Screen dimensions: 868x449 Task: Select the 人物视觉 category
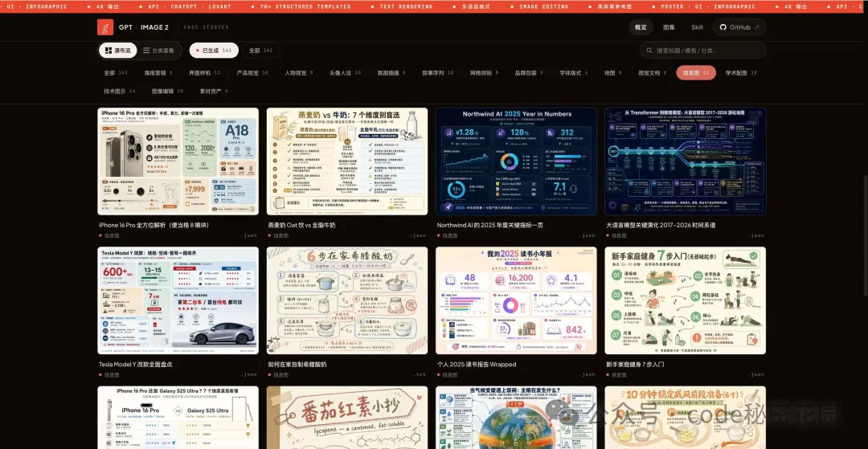[x=299, y=72]
